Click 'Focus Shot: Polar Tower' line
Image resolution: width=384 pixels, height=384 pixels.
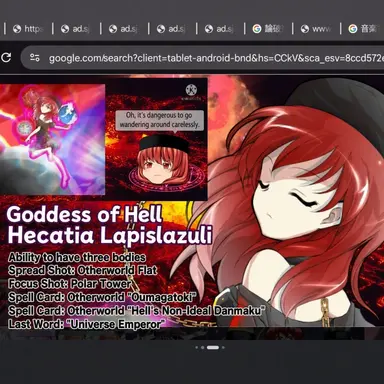pos(70,284)
